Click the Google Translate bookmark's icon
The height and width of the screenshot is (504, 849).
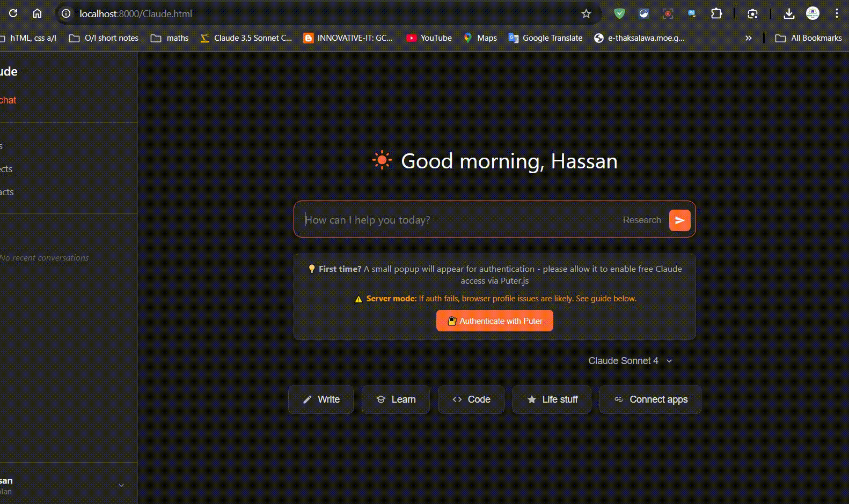tap(514, 38)
